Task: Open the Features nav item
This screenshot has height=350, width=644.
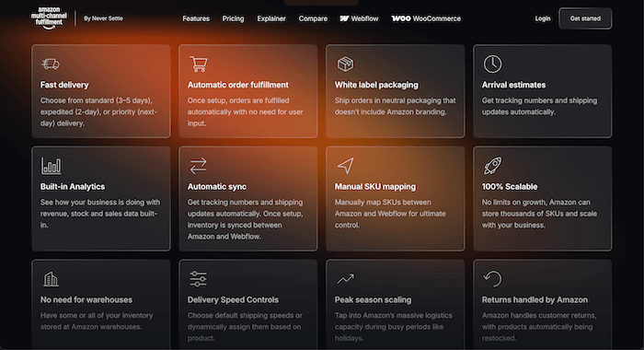Action: coord(196,18)
